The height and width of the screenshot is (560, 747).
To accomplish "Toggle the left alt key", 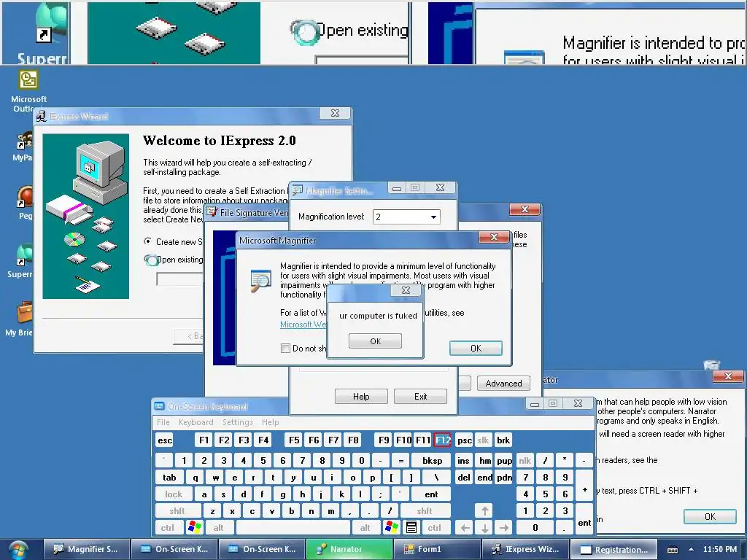I will click(x=218, y=528).
